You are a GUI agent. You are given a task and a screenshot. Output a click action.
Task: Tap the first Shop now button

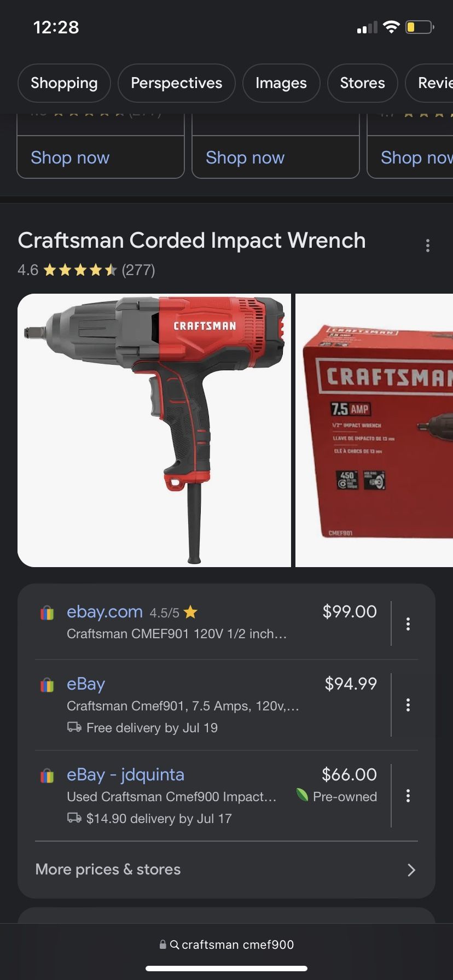pos(101,157)
